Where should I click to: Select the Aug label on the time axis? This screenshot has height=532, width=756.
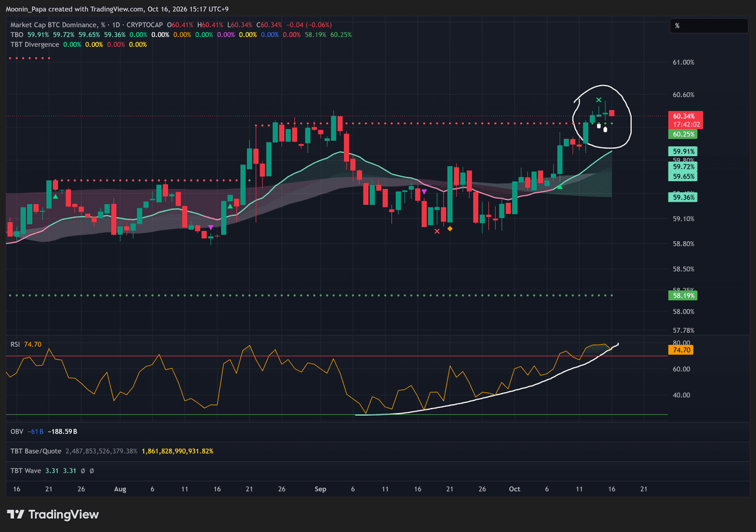tap(121, 489)
